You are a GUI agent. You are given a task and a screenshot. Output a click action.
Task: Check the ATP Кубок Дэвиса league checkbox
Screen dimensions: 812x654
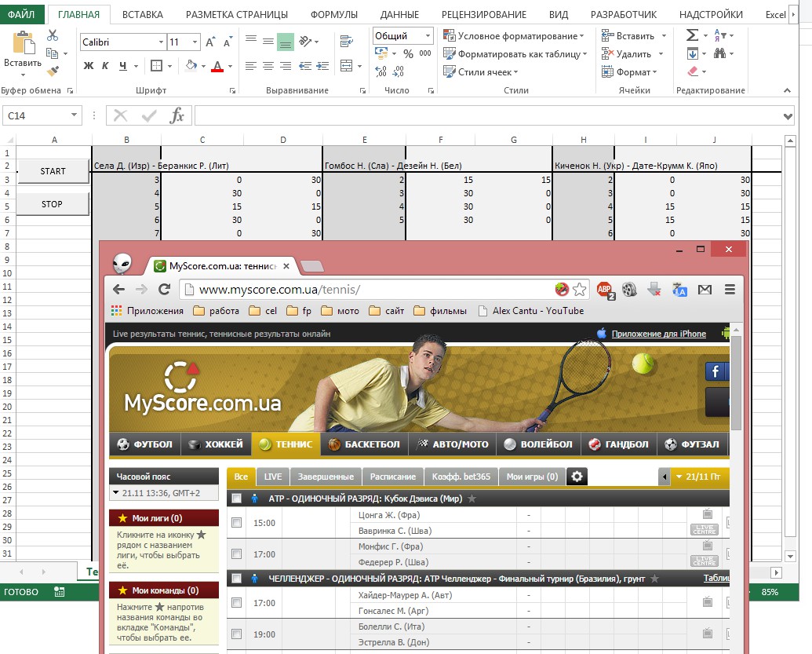(237, 498)
